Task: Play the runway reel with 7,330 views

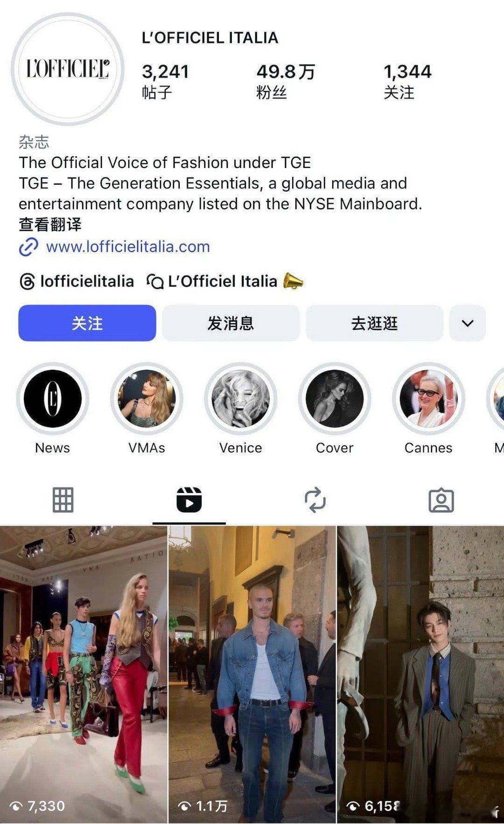Action: tap(84, 674)
